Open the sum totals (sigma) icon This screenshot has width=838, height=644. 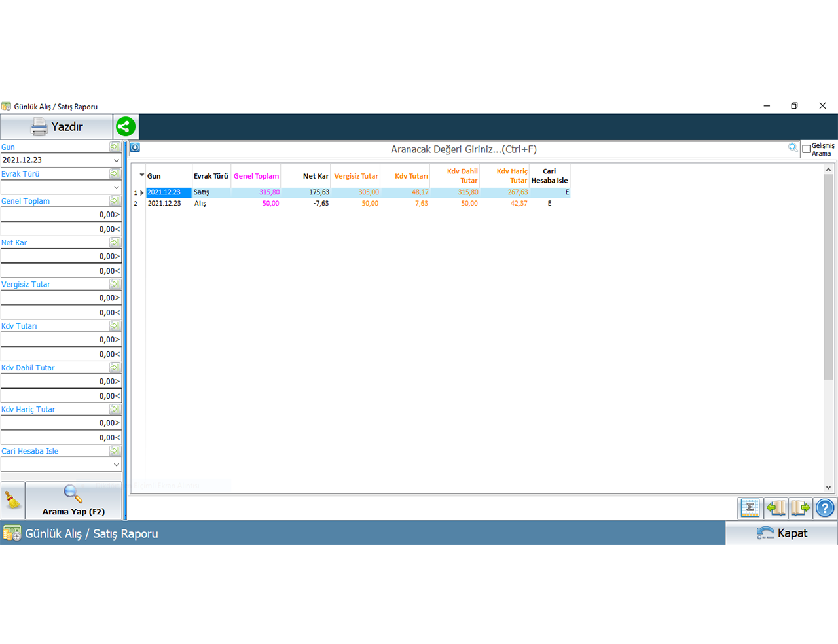point(750,507)
